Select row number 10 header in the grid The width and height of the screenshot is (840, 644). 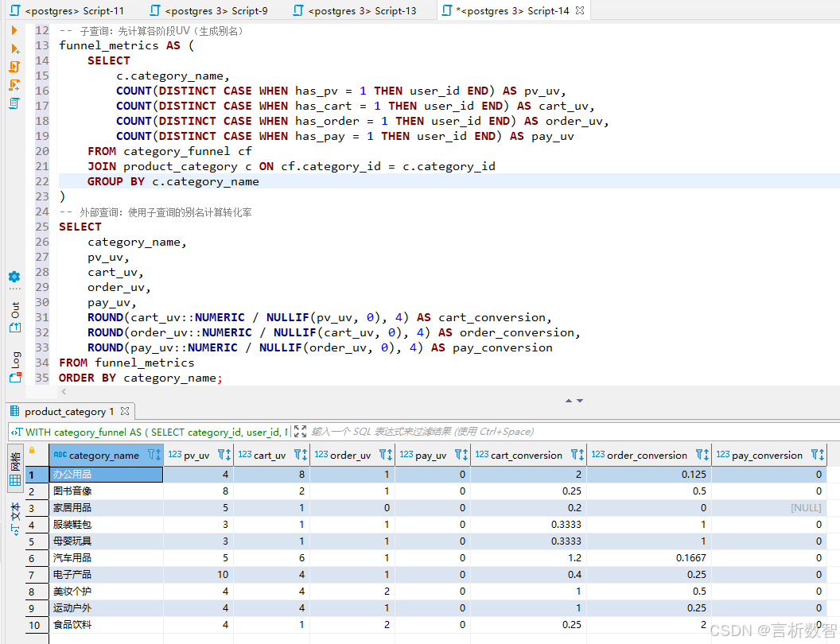click(x=37, y=625)
